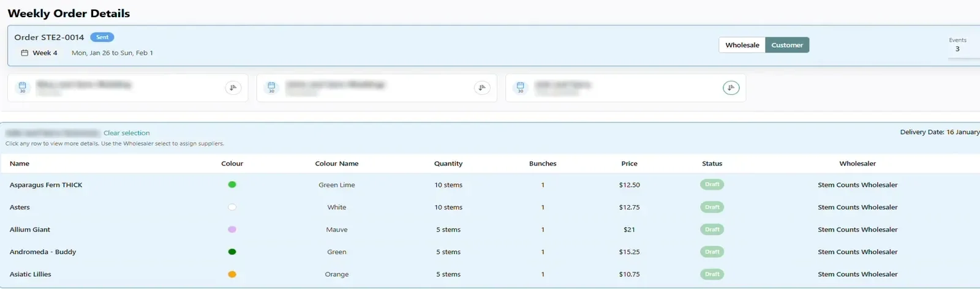Screen dimensions: 980x289
Task: Click the Draft badge for Asparagus Fern THICK
Action: point(712,184)
